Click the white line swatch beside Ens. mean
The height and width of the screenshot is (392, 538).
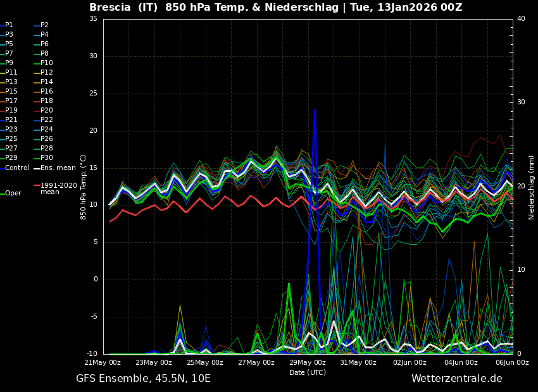pos(36,169)
